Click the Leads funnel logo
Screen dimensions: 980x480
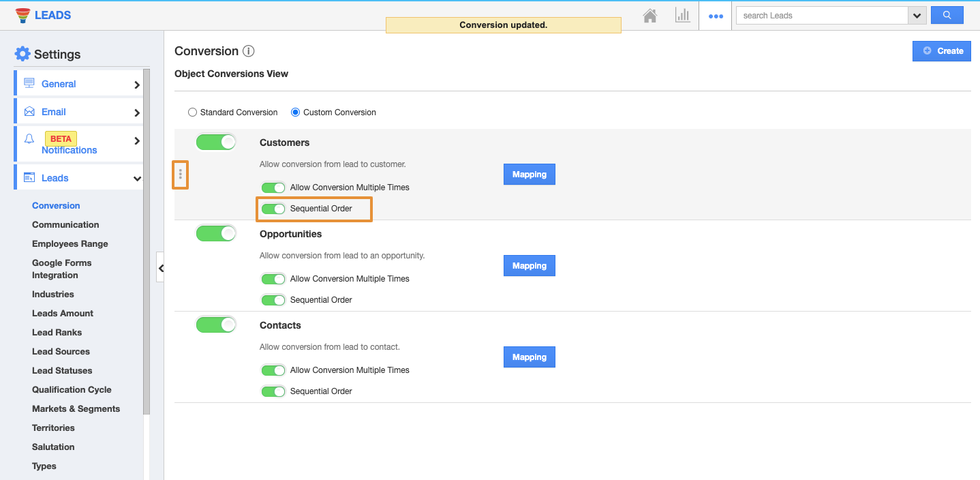(22, 15)
